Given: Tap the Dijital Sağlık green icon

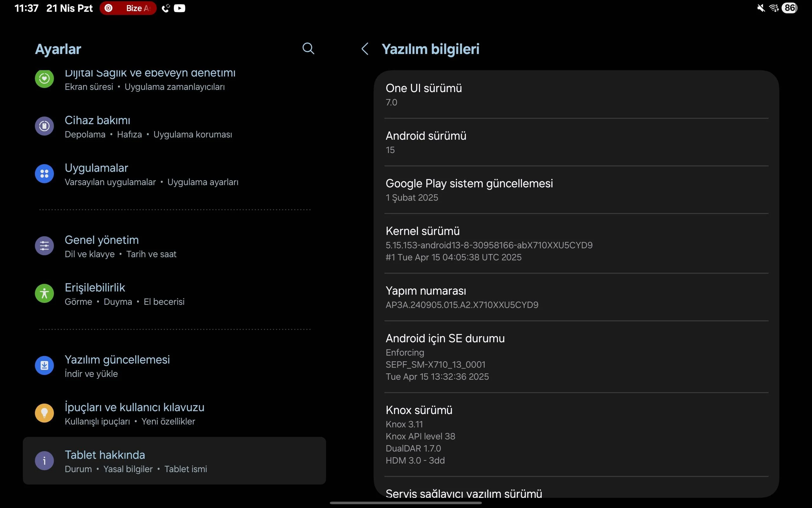Looking at the screenshot, I should pyautogui.click(x=44, y=79).
